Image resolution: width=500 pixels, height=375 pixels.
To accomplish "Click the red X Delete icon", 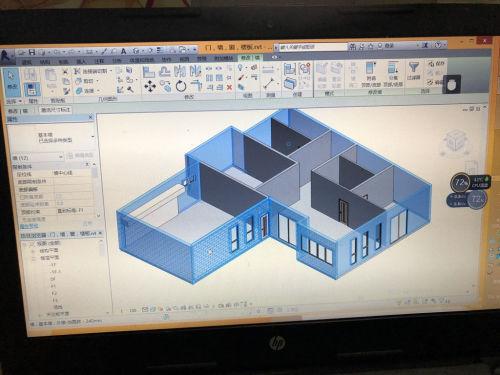I will [229, 87].
